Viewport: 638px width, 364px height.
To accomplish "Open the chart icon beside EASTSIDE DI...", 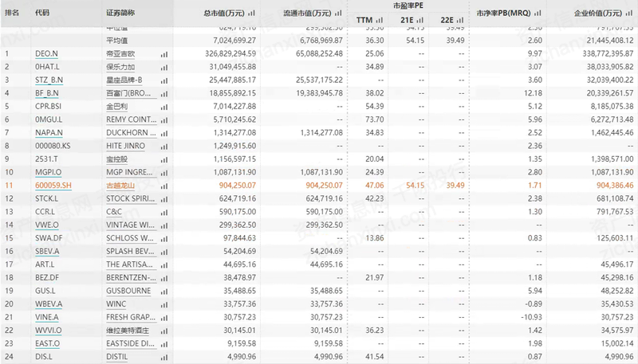I will click(164, 345).
